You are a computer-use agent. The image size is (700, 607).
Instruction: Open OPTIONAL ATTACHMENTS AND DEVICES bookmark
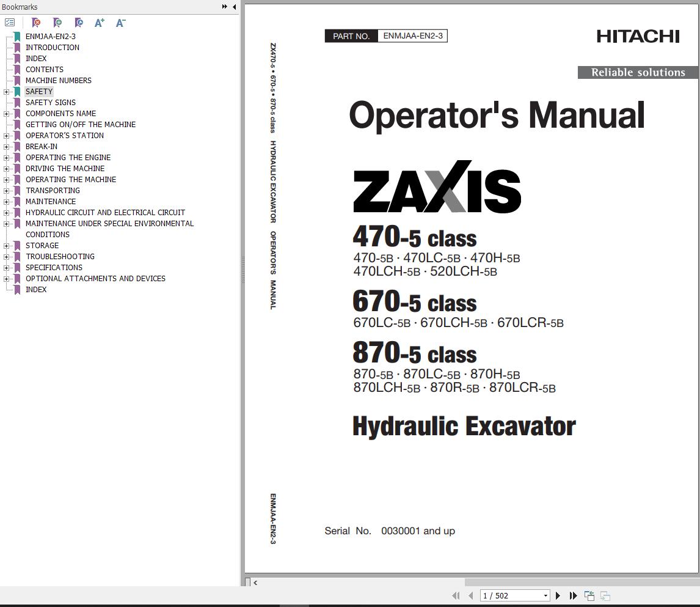pyautogui.click(x=95, y=279)
